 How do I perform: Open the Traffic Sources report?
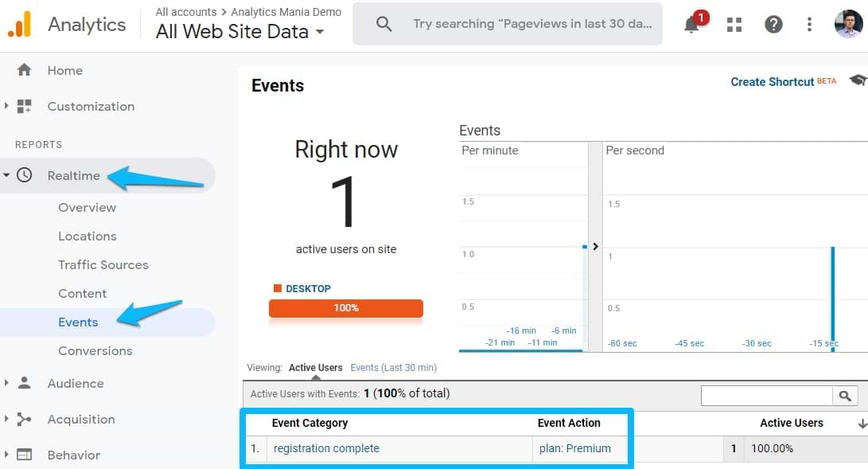[103, 264]
